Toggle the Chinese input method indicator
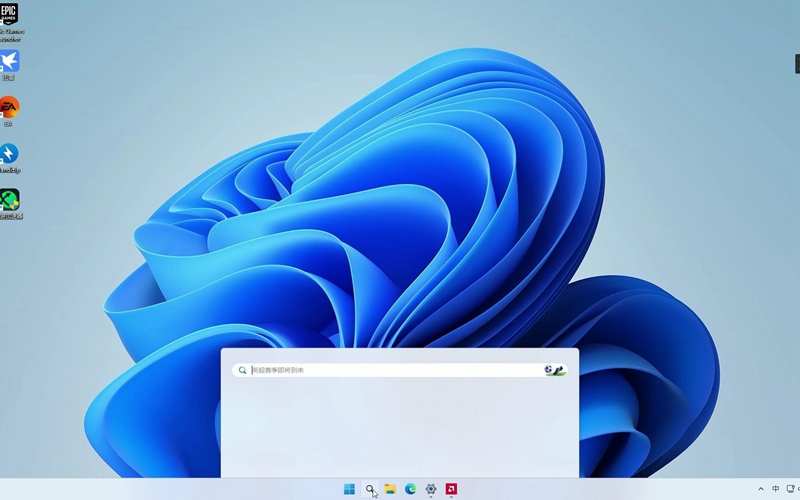 coord(775,489)
